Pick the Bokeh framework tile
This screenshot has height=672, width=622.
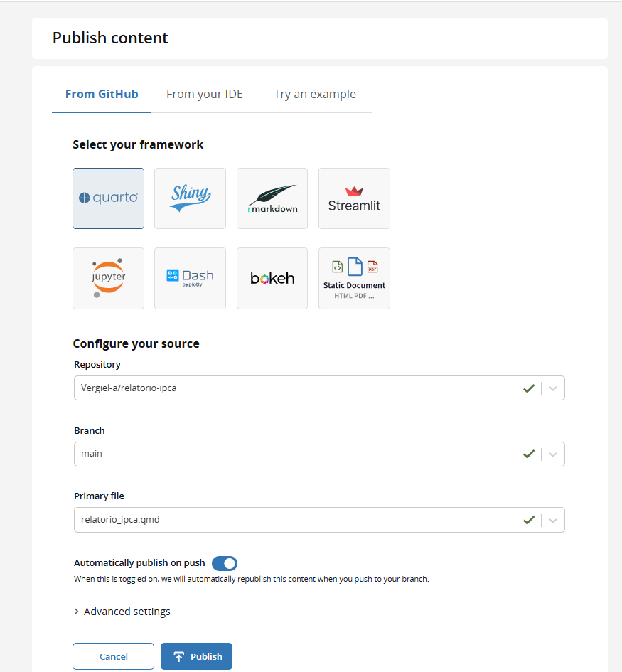[x=272, y=278]
